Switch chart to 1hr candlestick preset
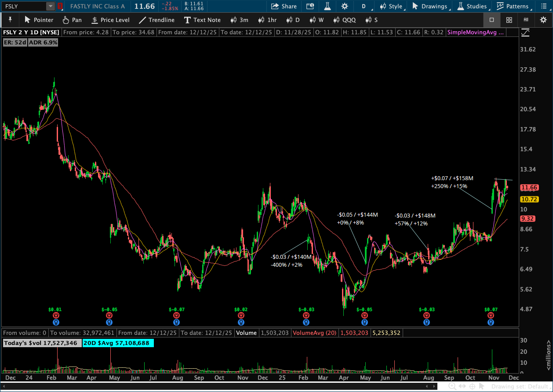 click(267, 20)
